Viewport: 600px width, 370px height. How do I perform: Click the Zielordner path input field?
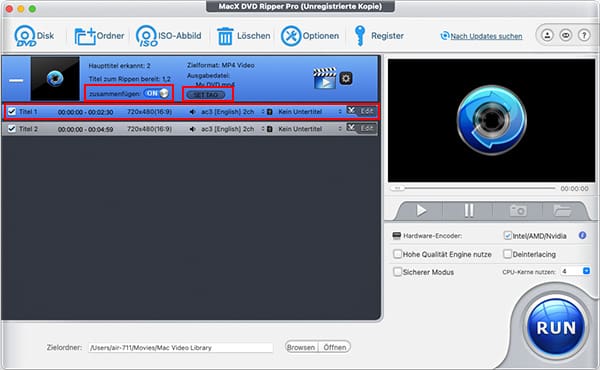(181, 347)
